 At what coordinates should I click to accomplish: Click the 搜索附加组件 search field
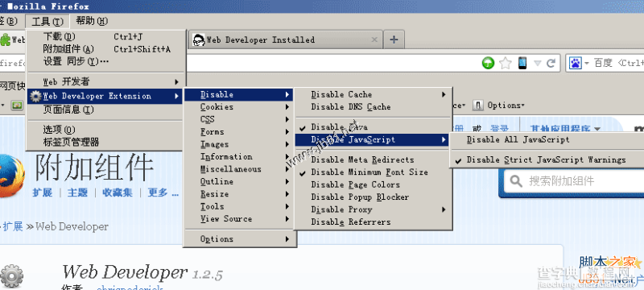pyautogui.click(x=574, y=181)
